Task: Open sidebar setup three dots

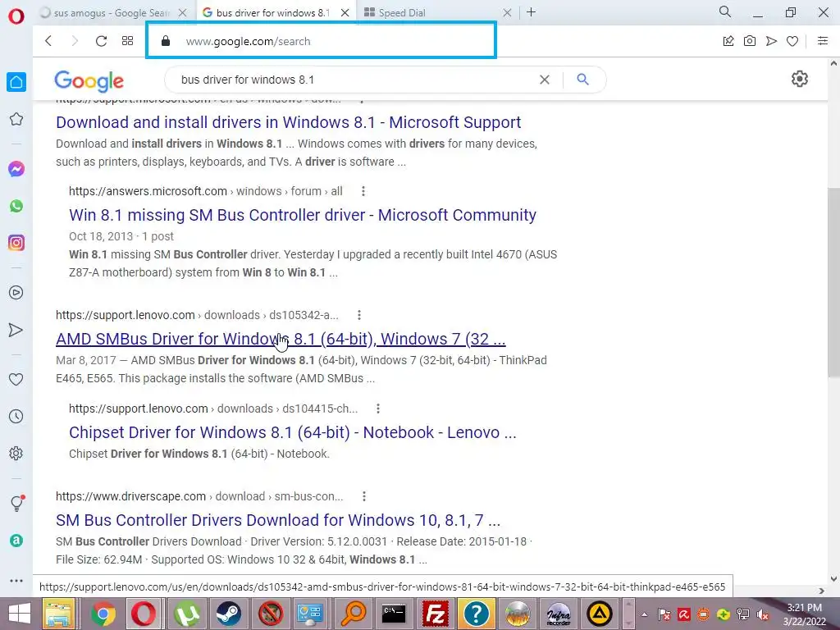Action: [x=16, y=581]
